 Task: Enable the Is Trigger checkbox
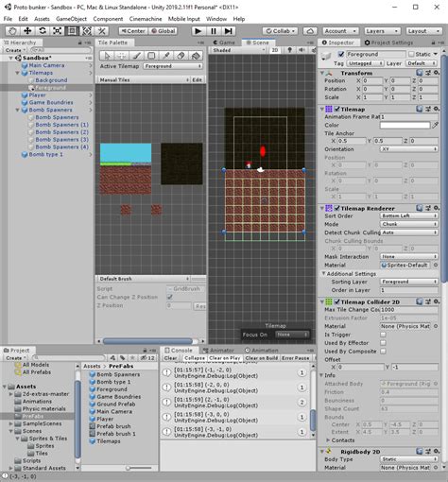[383, 335]
